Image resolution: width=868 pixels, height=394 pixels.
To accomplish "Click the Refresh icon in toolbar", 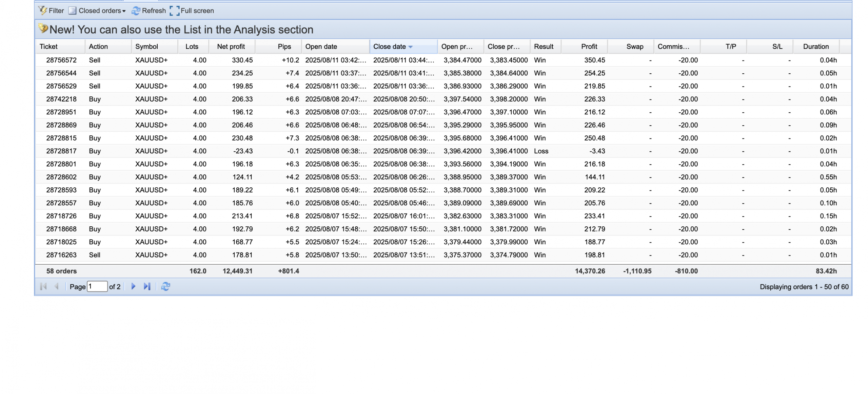I will tap(136, 11).
